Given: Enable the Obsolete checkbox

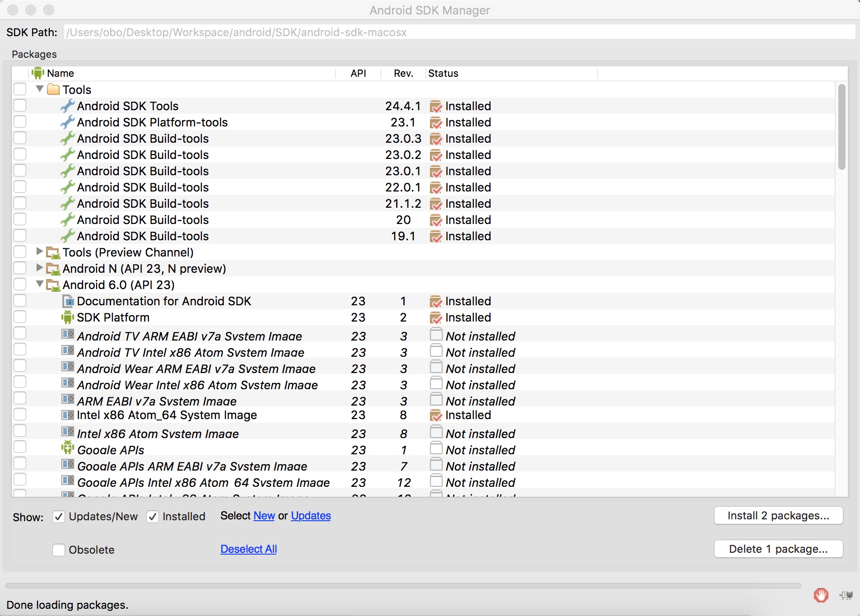Looking at the screenshot, I should click(59, 550).
